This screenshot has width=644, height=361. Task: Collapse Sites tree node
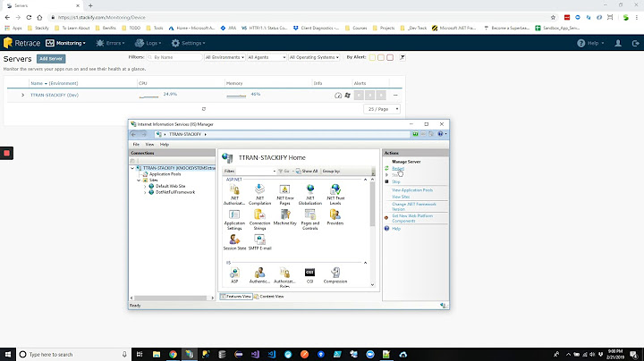[139, 180]
